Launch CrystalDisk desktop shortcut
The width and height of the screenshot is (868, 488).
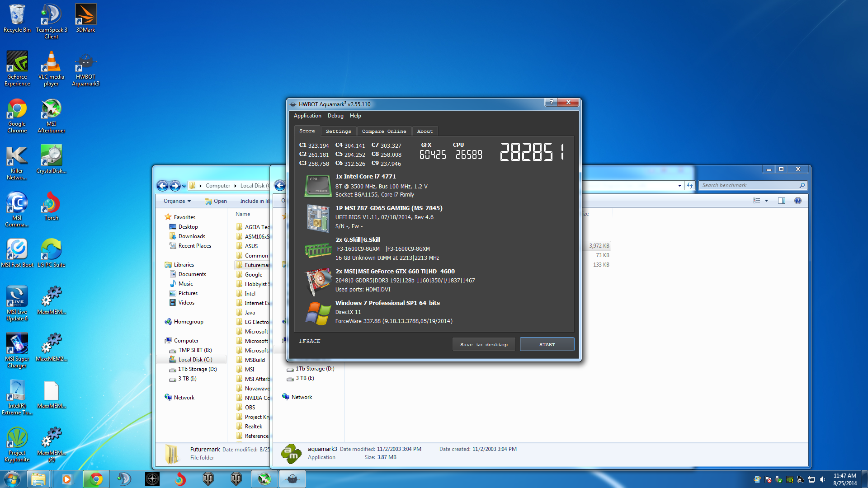pyautogui.click(x=51, y=159)
